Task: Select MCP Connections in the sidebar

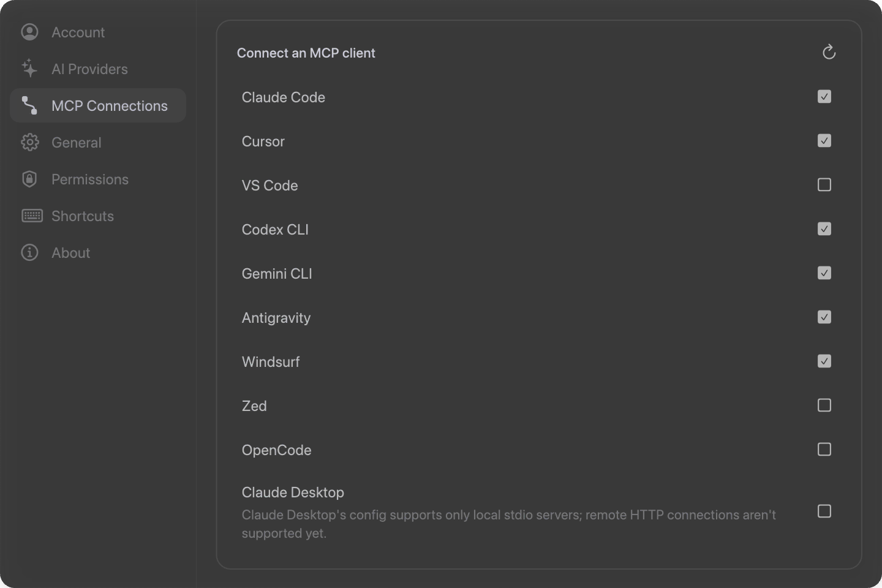Action: click(x=98, y=105)
